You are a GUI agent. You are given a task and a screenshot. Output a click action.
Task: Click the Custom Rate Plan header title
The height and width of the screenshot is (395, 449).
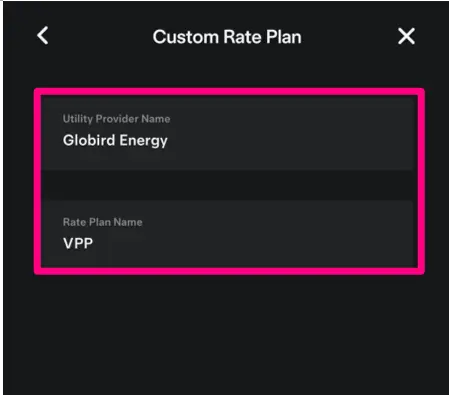coord(227,37)
